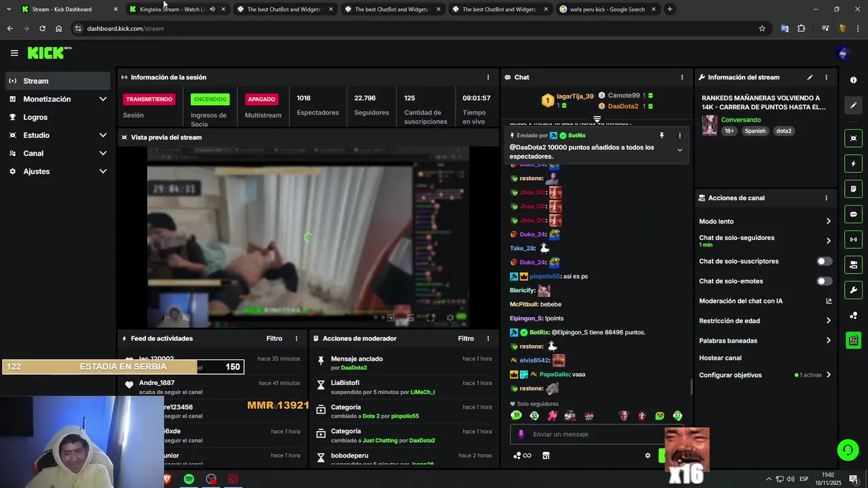Click the three-dots points icon in the right sidebar
The image size is (868, 488).
point(853,315)
